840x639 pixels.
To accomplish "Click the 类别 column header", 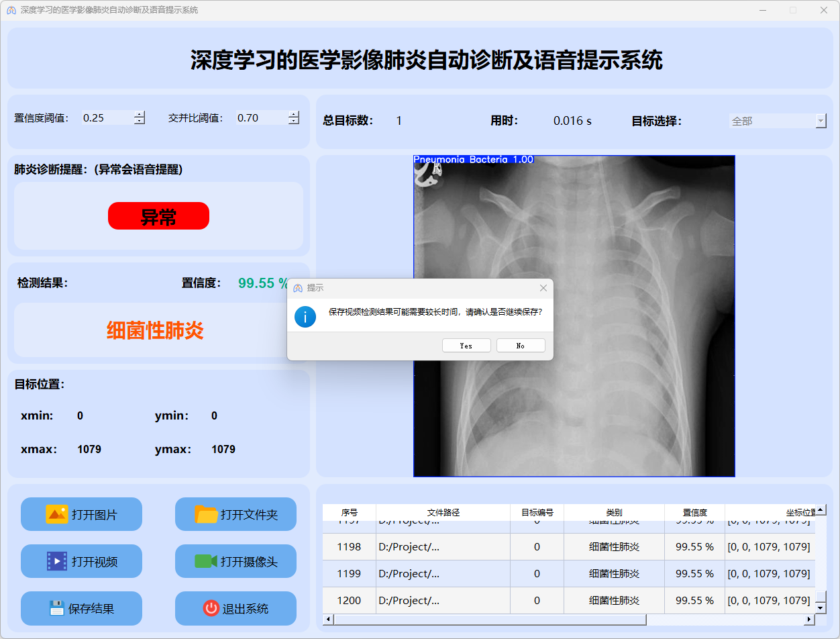I will click(614, 512).
